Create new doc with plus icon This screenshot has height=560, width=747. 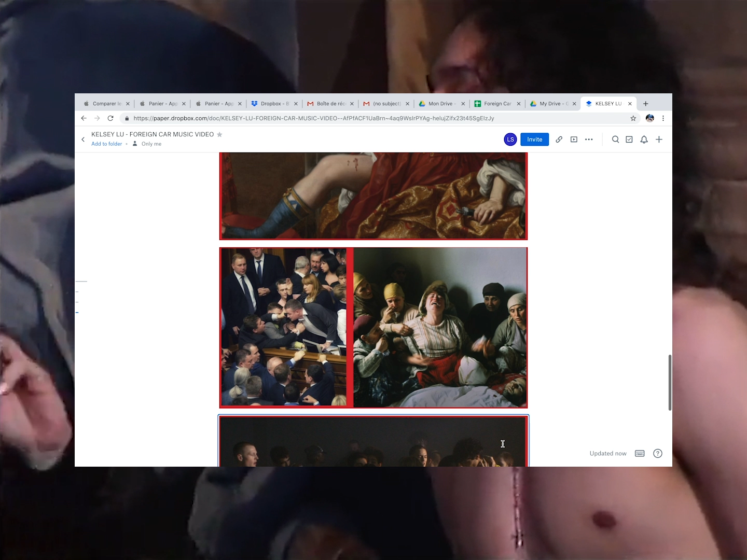pos(659,139)
